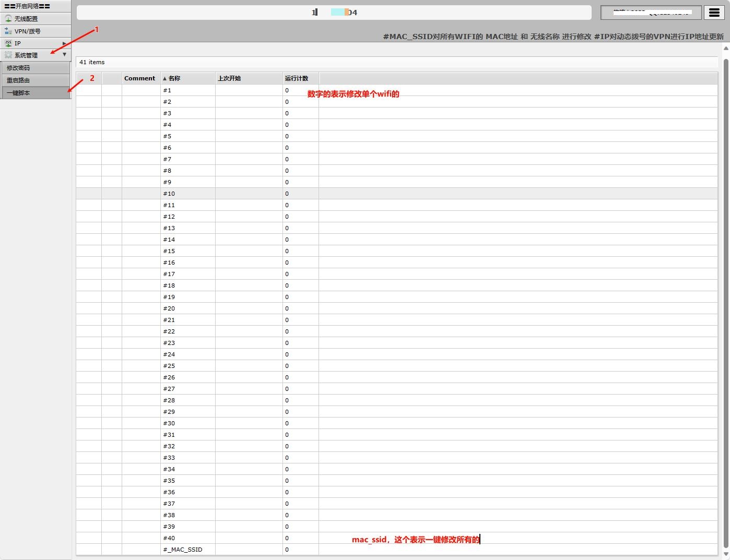Click the 上次开始 column header
This screenshot has height=560, width=730.
(229, 78)
